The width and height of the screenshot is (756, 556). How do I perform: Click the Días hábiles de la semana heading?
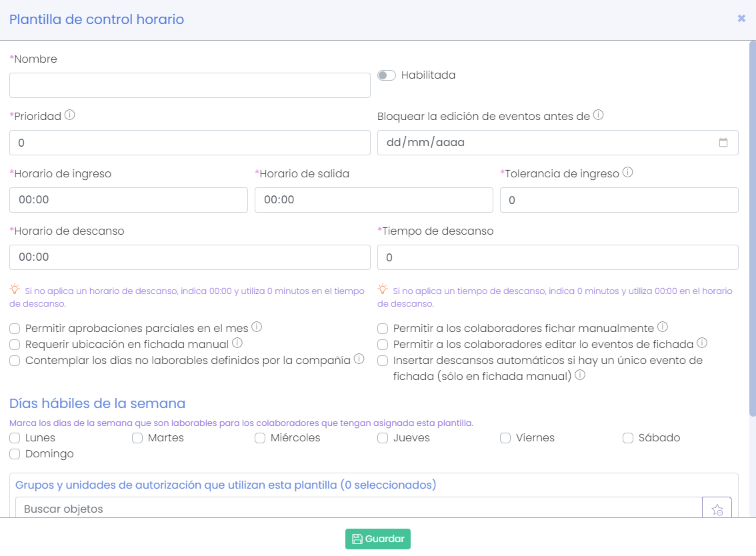95,403
